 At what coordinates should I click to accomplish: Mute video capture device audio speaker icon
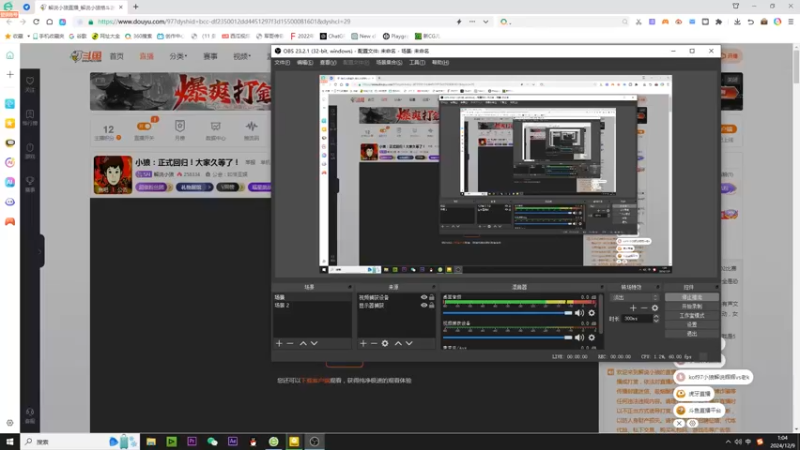[x=580, y=337]
